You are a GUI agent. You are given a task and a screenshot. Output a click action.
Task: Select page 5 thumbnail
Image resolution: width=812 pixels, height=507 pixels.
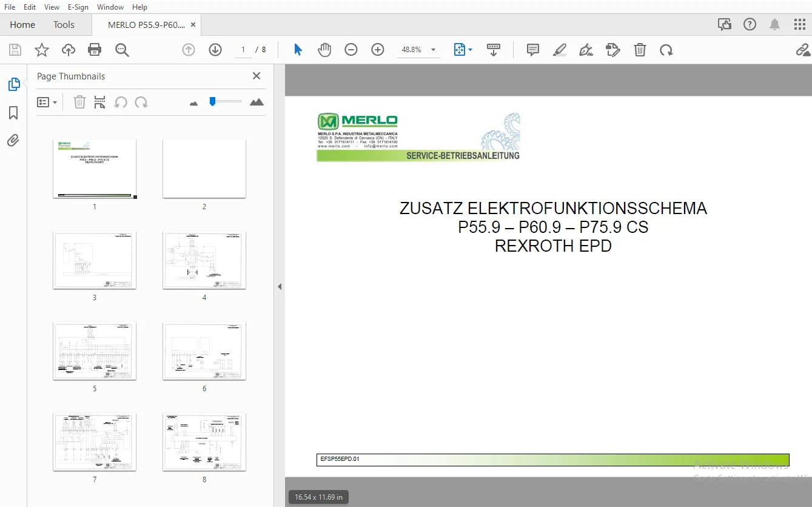point(95,351)
